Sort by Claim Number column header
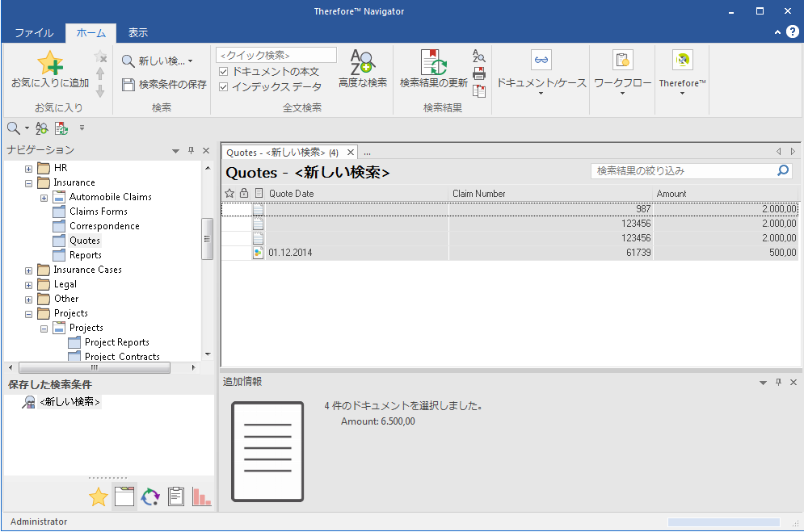 pyautogui.click(x=551, y=194)
